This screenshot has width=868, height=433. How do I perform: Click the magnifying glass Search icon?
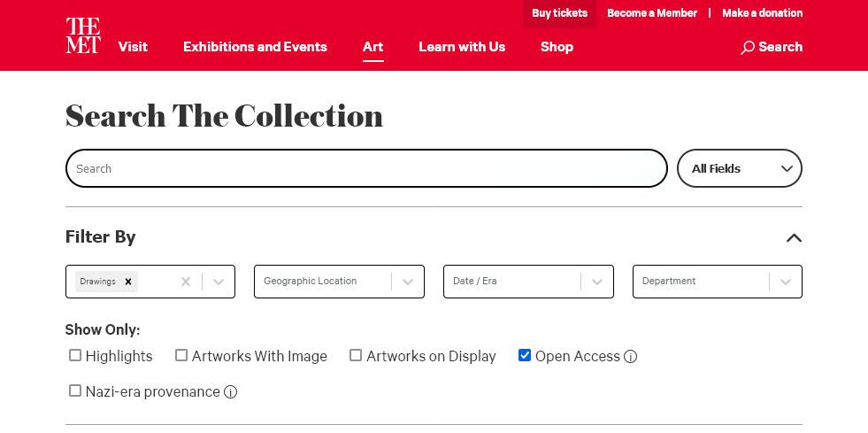748,47
